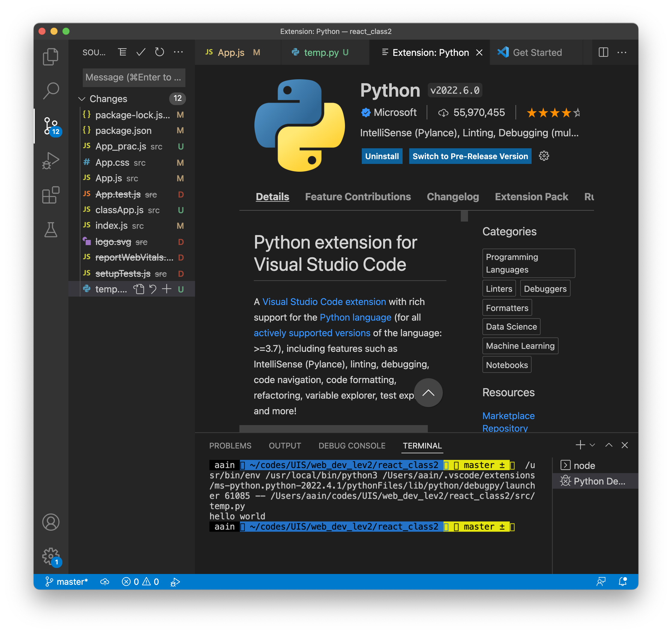672x634 pixels.
Task: Switch to the DEBUG CONSOLE tab
Action: (x=352, y=445)
